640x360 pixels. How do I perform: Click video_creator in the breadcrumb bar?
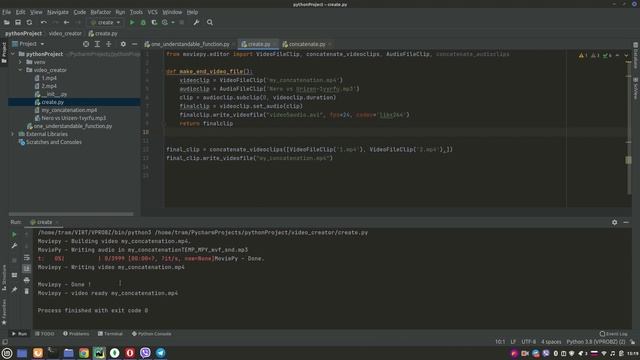click(x=65, y=33)
